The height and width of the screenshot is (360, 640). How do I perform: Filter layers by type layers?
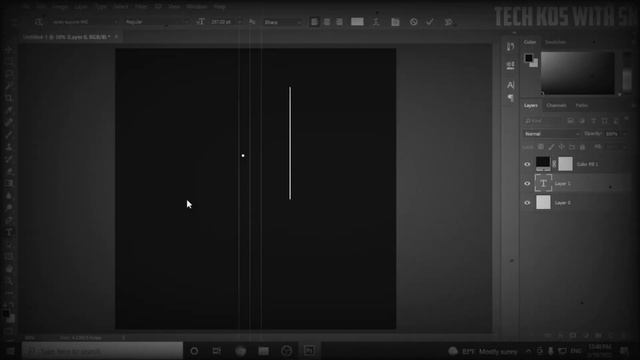tap(593, 121)
